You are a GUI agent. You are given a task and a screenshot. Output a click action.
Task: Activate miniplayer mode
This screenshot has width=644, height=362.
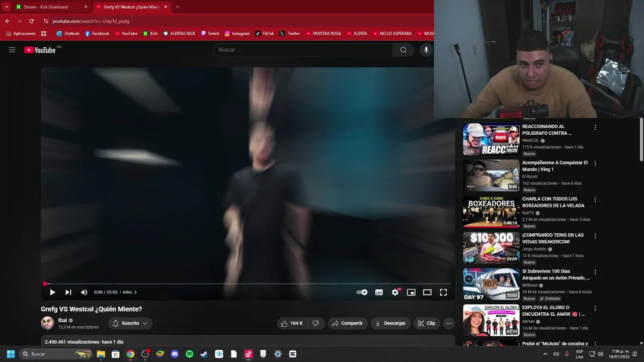tap(411, 292)
